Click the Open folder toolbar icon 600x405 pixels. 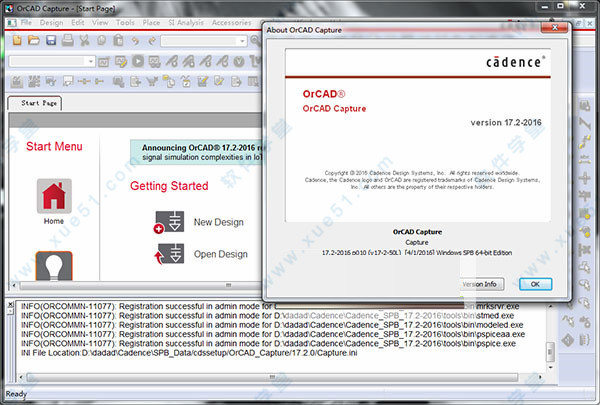point(34,40)
